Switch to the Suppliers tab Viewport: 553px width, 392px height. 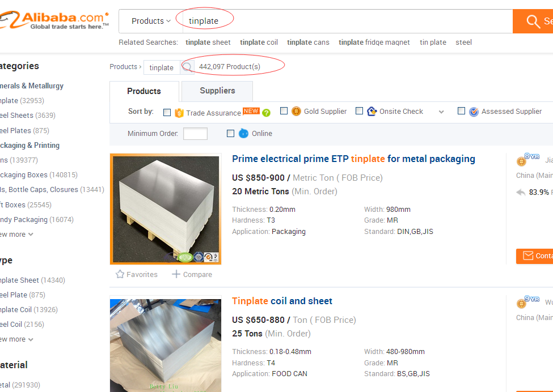pos(217,91)
